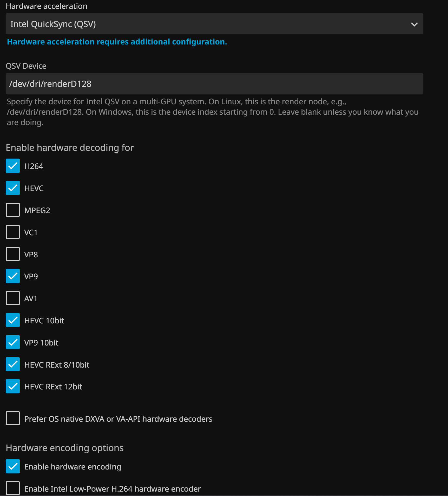The width and height of the screenshot is (448, 496).
Task: Enable Intel Low-Power H.264 hardware encoder
Action: pyautogui.click(x=13, y=488)
